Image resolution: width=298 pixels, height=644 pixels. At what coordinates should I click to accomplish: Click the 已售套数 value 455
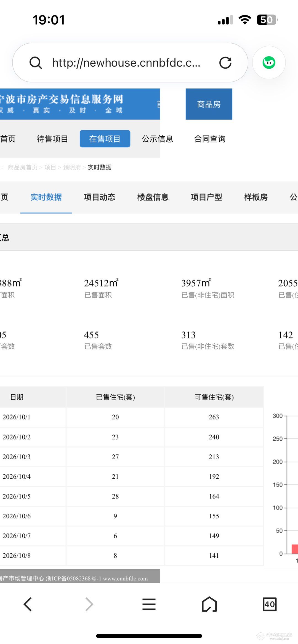pyautogui.click(x=91, y=335)
